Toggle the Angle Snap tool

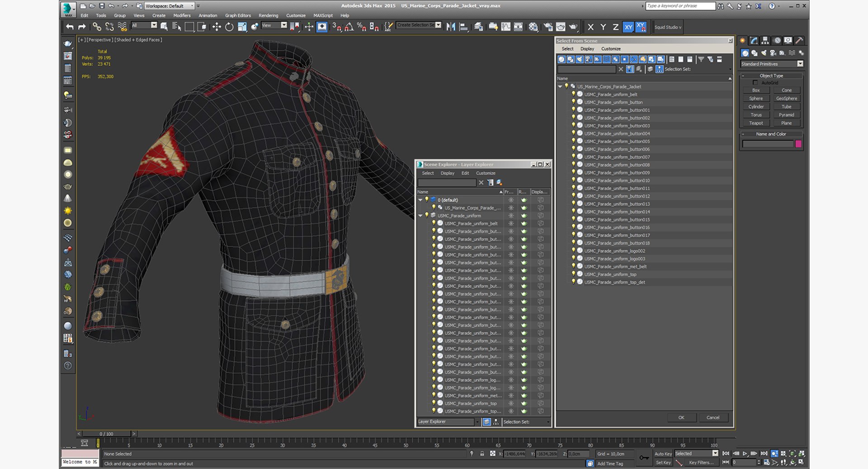[349, 27]
